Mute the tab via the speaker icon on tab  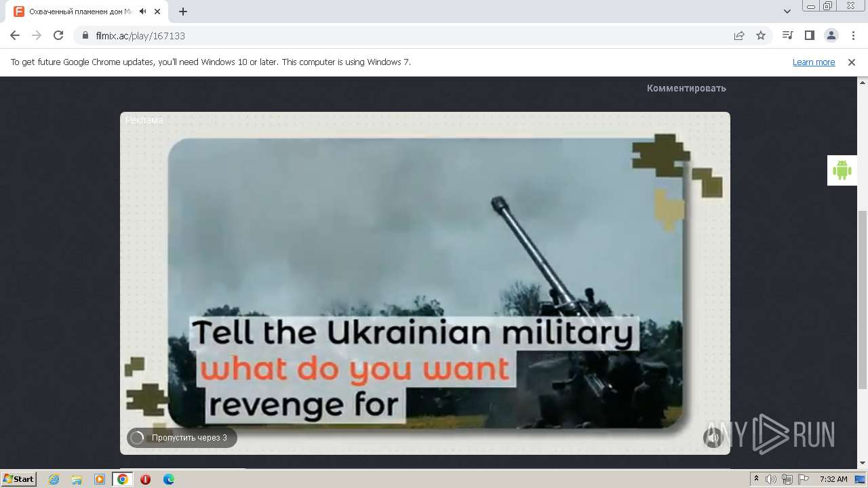click(x=142, y=12)
